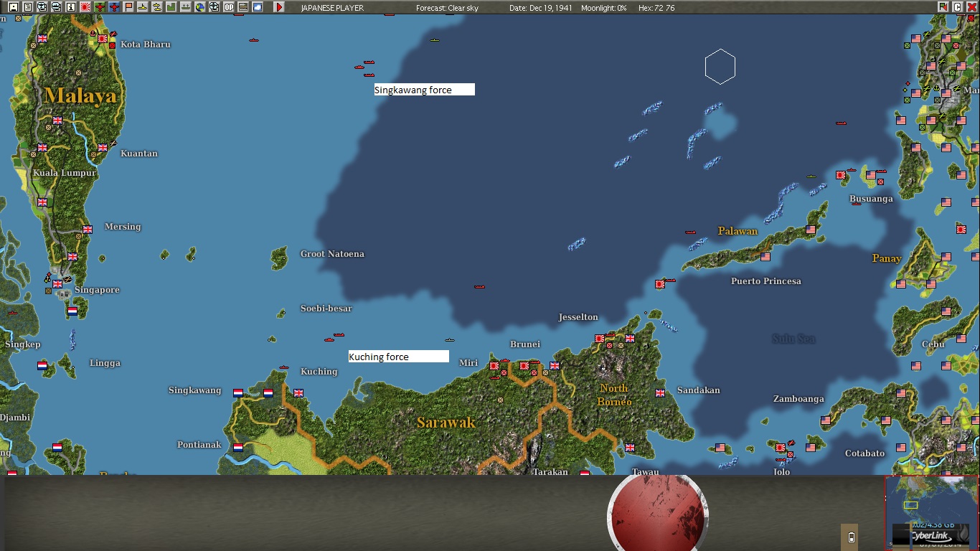Click the 'C' button in top-right corner
This screenshot has width=980, height=551.
pyautogui.click(x=957, y=7)
